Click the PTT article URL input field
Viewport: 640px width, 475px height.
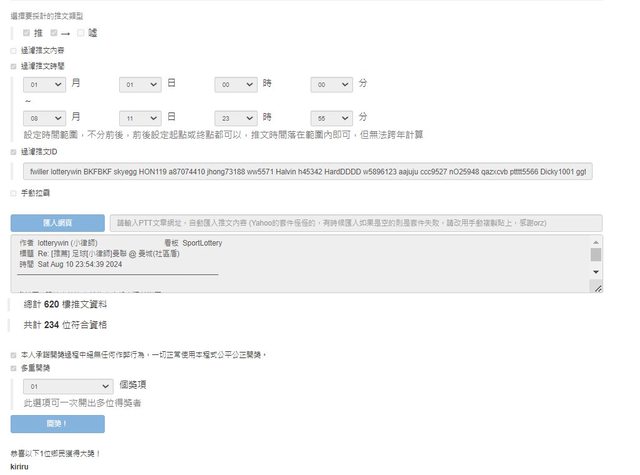pos(356,223)
